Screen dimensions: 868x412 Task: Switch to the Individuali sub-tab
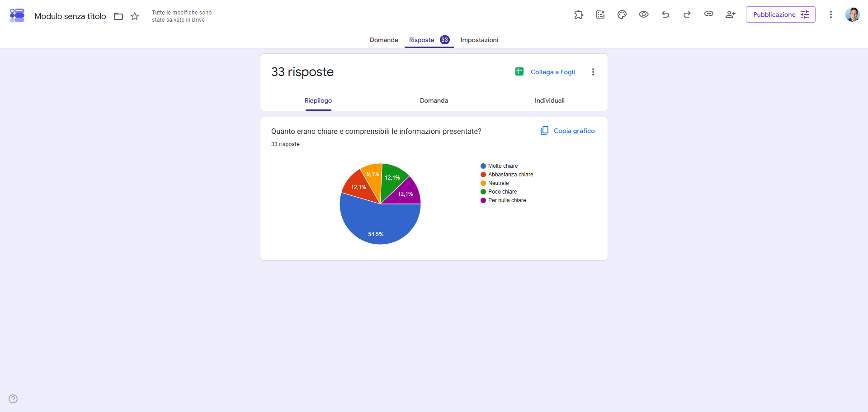[550, 100]
